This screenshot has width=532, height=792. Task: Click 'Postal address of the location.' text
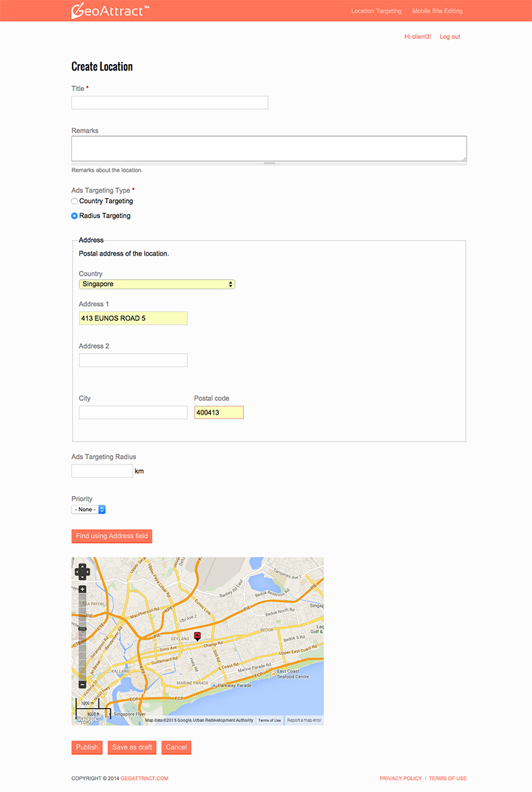124,253
